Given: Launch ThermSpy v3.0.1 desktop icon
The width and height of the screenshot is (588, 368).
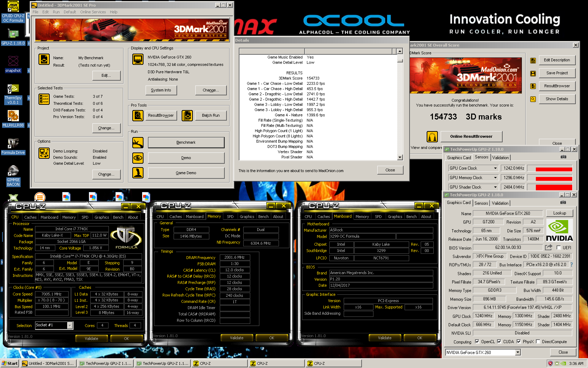Looking at the screenshot, I should click(x=13, y=94).
